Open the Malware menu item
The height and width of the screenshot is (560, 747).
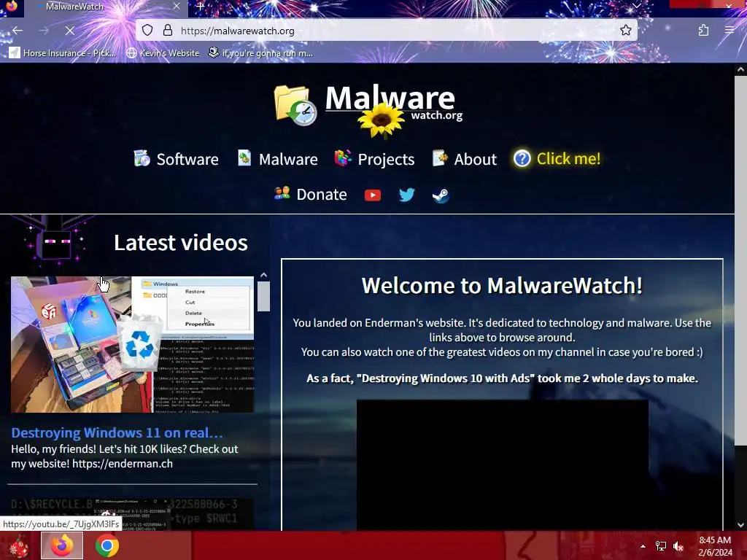tap(278, 159)
